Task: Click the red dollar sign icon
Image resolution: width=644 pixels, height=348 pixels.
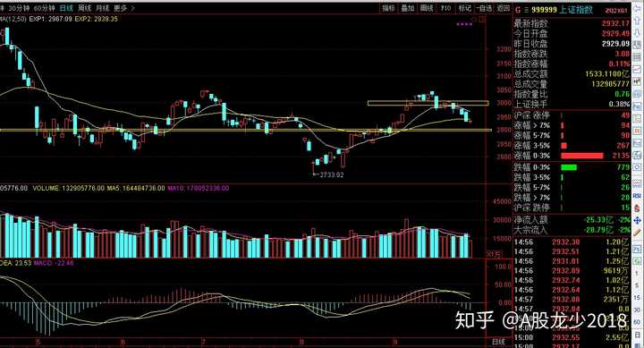Action: coord(637,208)
